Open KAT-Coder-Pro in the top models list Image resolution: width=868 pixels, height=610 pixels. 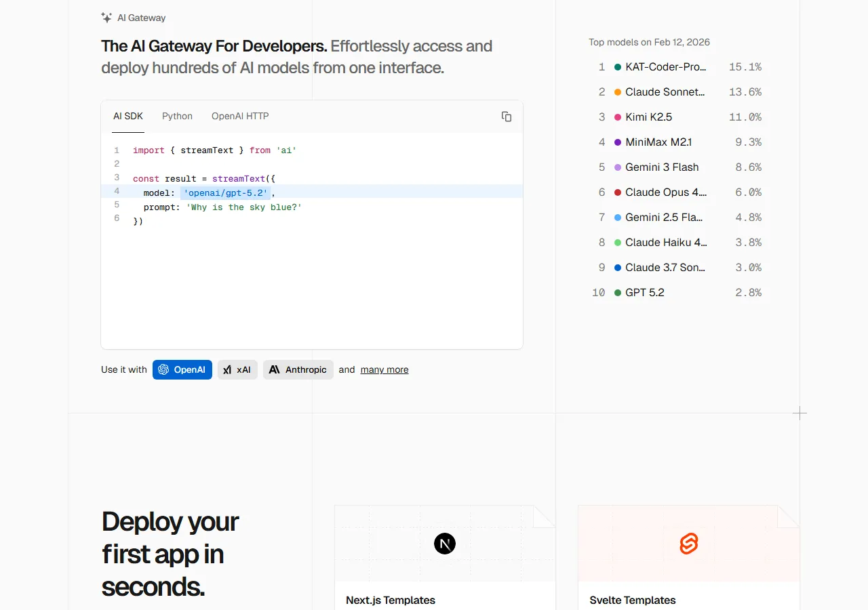665,67
